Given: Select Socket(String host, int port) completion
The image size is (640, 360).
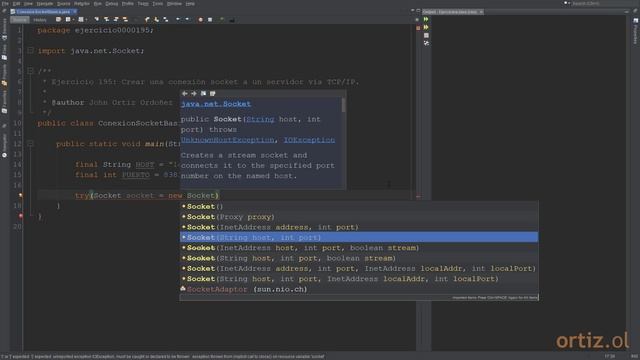Looking at the screenshot, I should 359,237.
